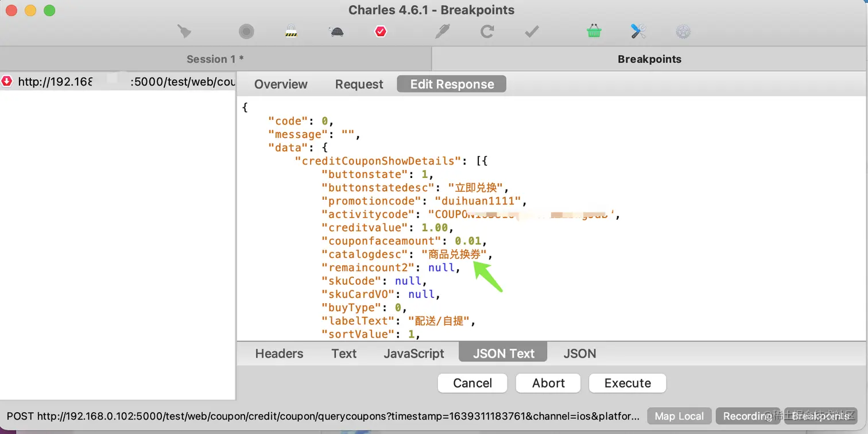Switch to the Text view tab
The image size is (868, 434).
(x=344, y=354)
